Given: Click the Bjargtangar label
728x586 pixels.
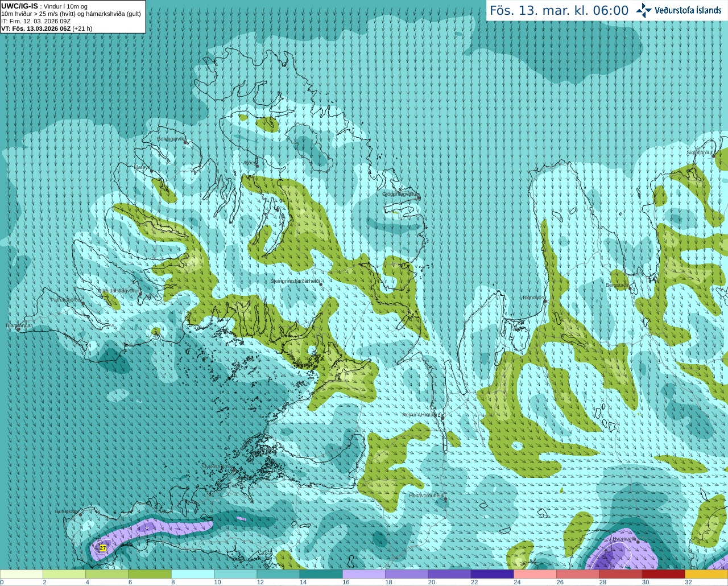Looking at the screenshot, I should click(x=19, y=325).
